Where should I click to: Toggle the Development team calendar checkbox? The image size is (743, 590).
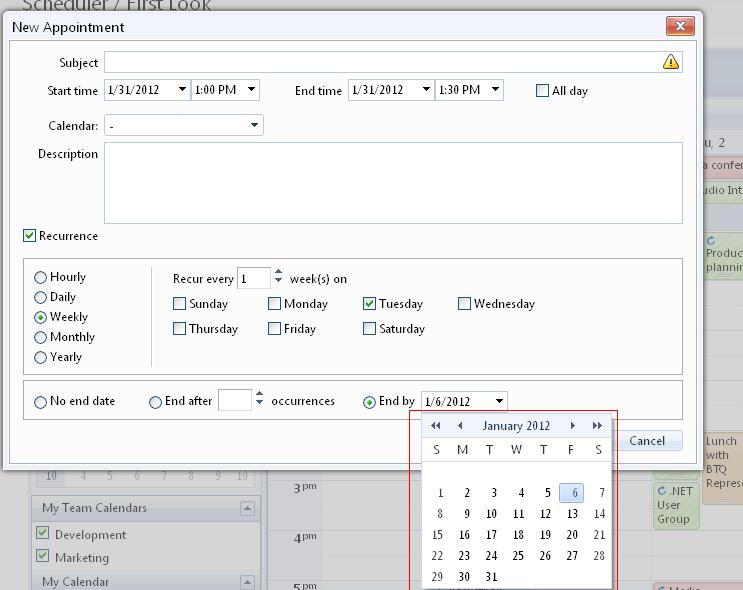(x=43, y=533)
